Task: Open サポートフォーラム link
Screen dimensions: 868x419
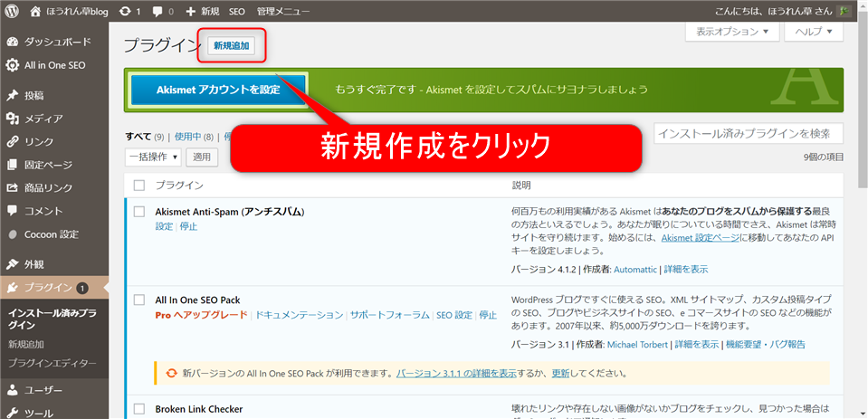Action: (390, 315)
